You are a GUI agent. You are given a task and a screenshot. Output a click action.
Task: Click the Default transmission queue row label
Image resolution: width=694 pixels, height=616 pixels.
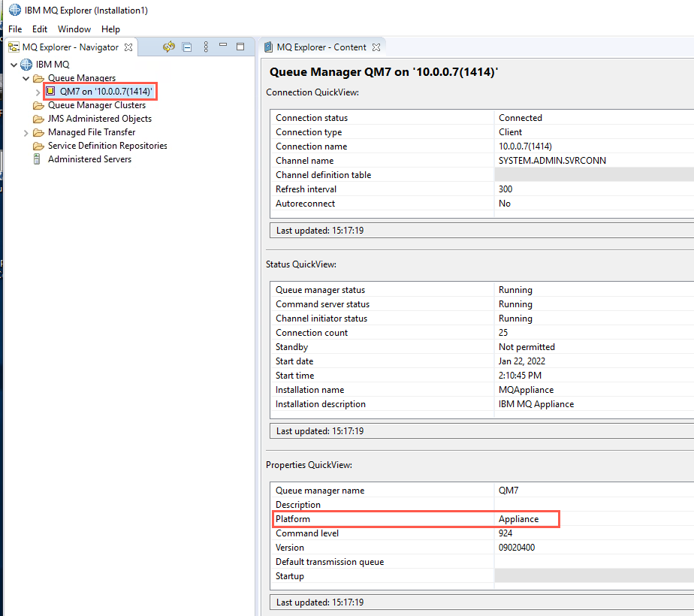[330, 562]
